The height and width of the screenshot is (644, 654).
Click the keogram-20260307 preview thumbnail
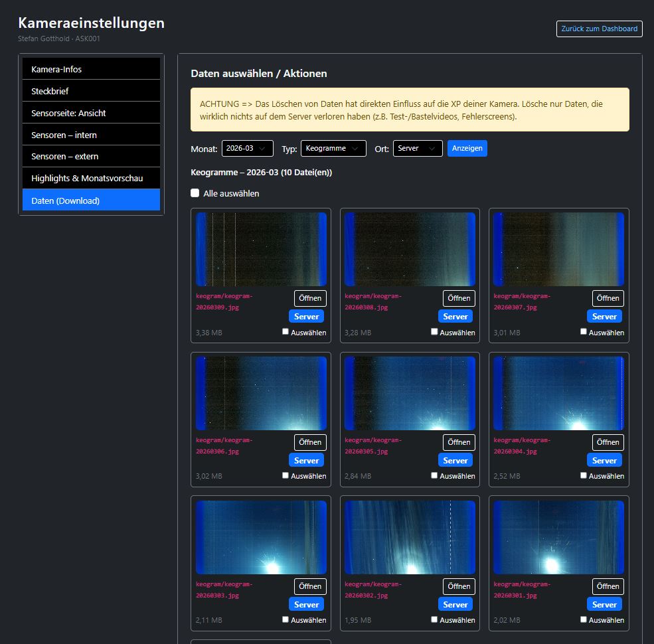(558, 248)
